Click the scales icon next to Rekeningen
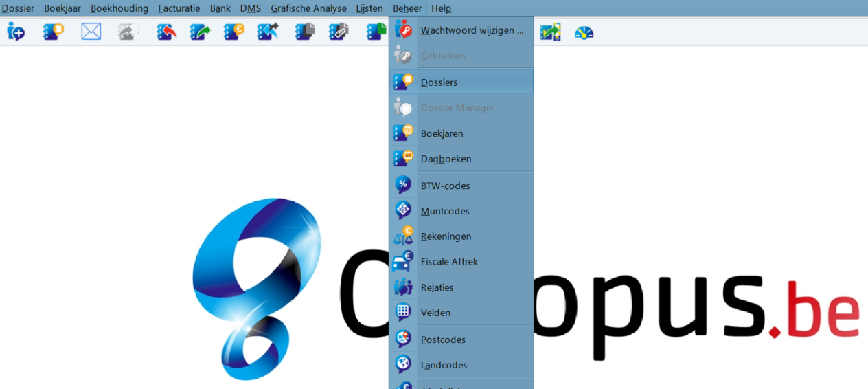This screenshot has width=868, height=389. tap(403, 236)
